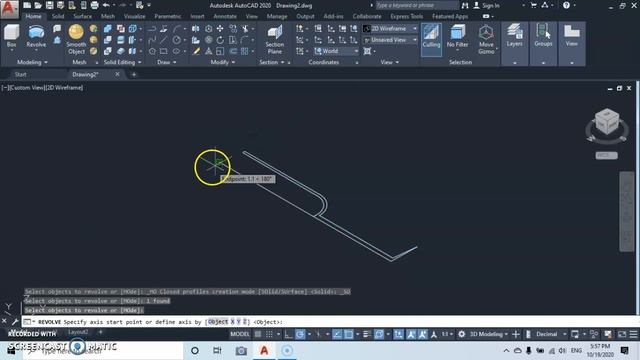640x360 pixels.
Task: Expand the Modify panel
Action: point(222,62)
